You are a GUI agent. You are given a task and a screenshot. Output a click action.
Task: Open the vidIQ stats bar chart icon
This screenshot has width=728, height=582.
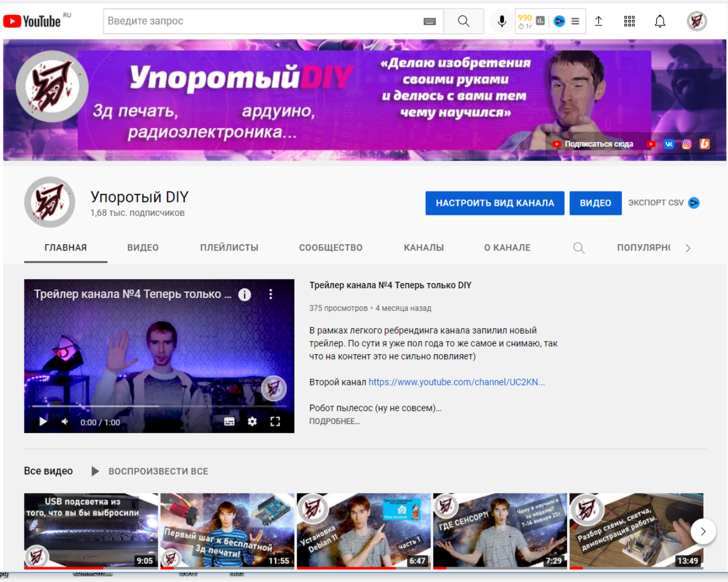[x=541, y=21]
